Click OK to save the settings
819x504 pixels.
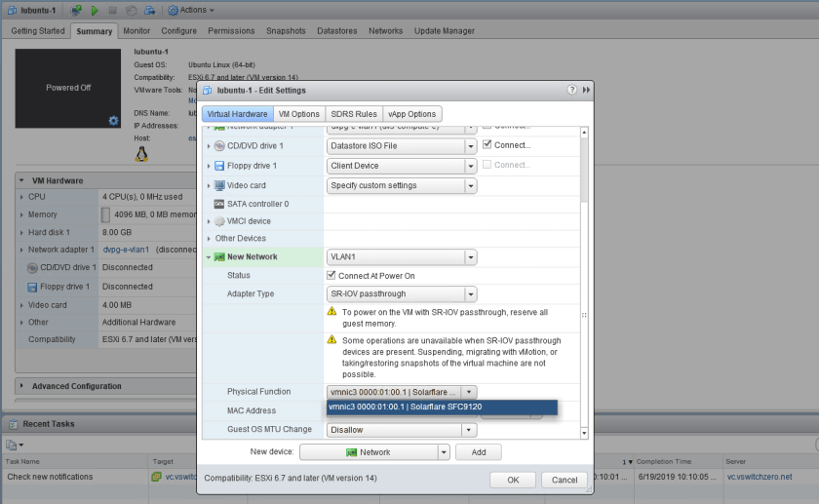[513, 480]
